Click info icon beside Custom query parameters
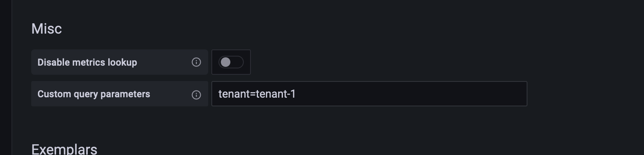The width and height of the screenshot is (644, 155). pos(196,95)
